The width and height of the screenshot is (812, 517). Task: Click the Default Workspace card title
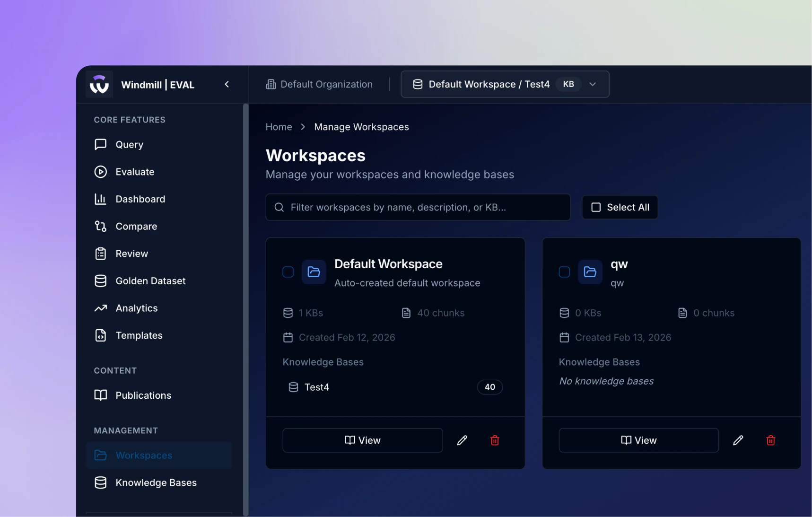[x=388, y=264]
